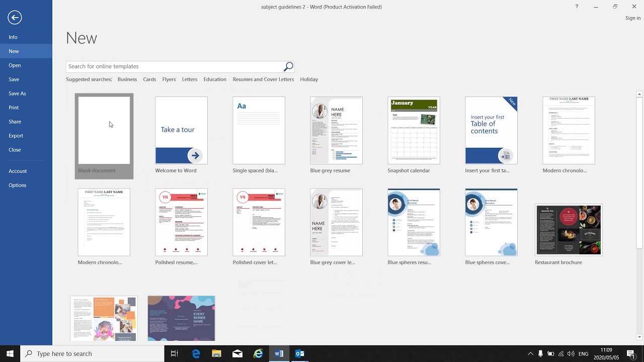
Task: Click the Search for online templates field
Action: 175,66
